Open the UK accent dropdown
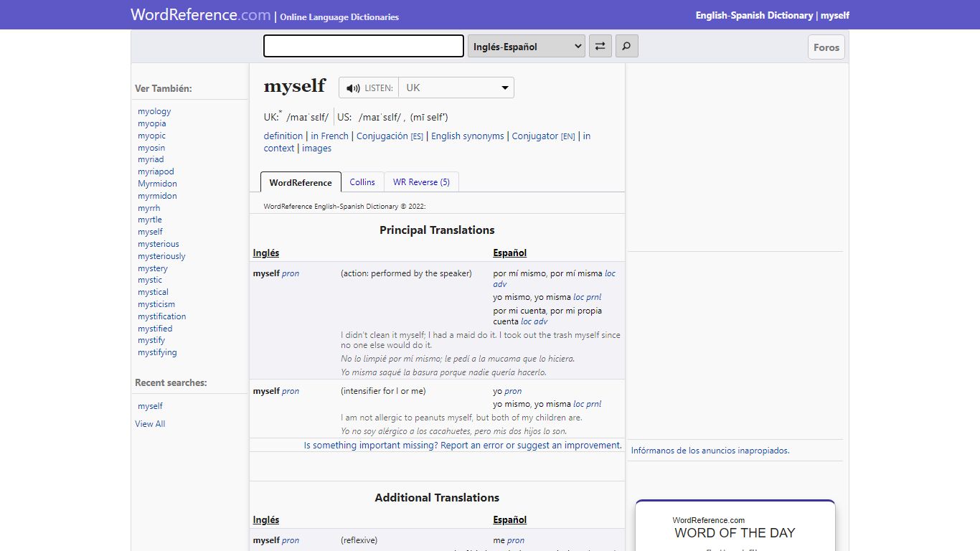 [x=456, y=88]
